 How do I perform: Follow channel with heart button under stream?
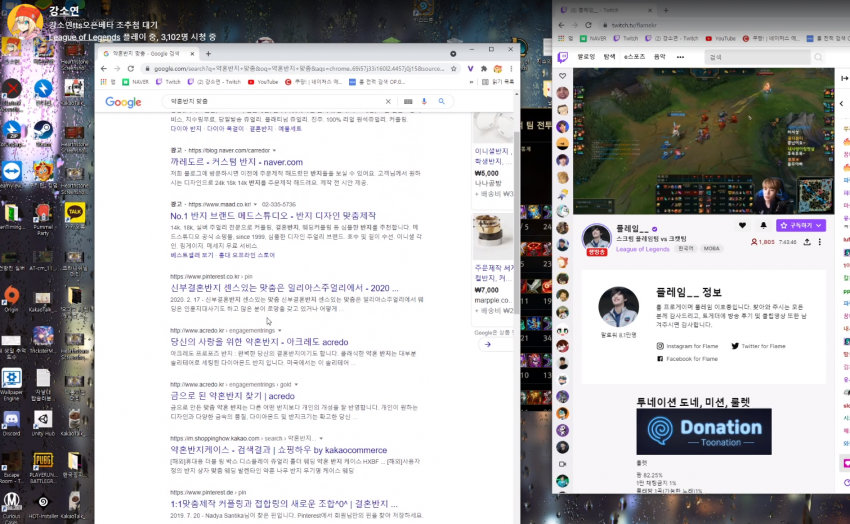coord(742,225)
